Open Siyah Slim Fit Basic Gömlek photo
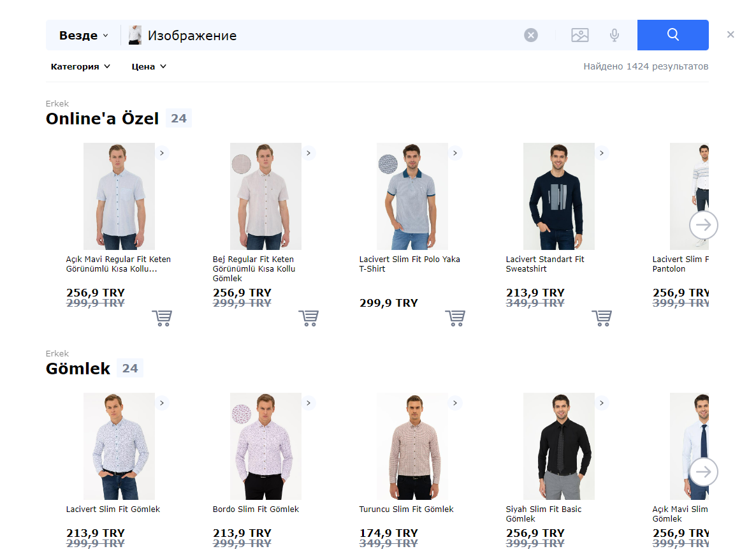 (x=558, y=446)
